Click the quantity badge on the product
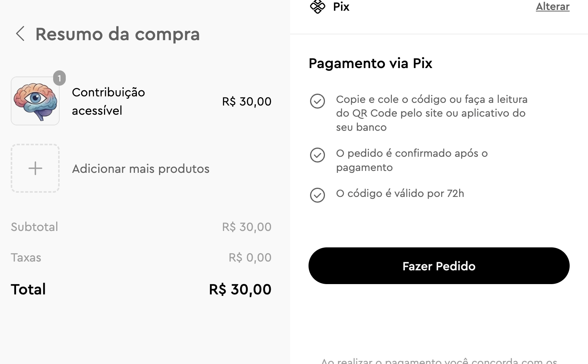588x364 pixels. tap(59, 78)
